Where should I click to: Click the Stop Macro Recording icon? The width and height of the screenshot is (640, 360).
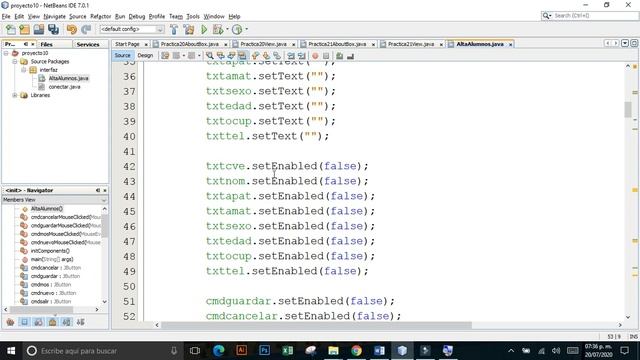coord(326,56)
